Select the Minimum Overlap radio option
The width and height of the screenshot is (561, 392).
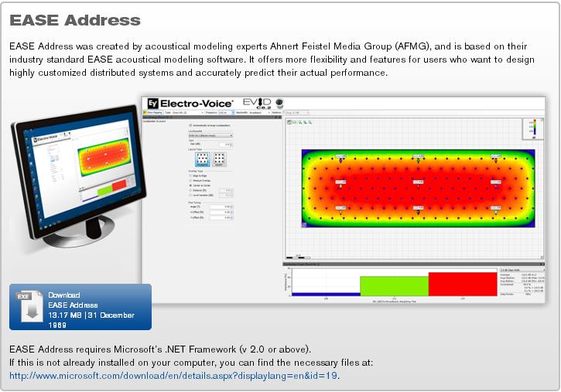pyautogui.click(x=190, y=181)
